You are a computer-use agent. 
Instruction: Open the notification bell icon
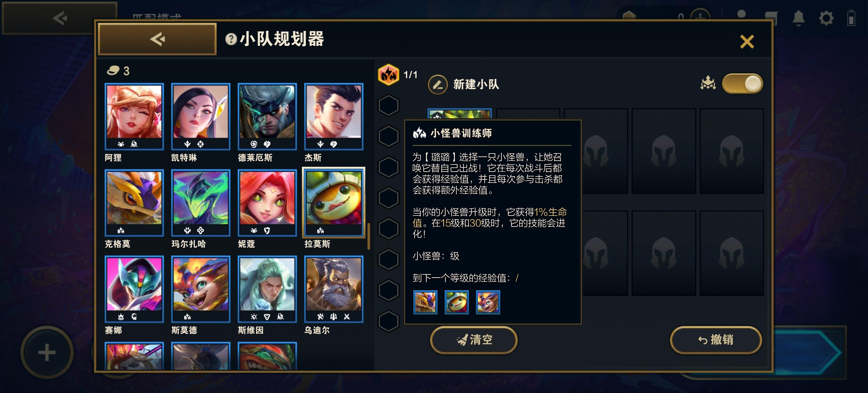798,17
